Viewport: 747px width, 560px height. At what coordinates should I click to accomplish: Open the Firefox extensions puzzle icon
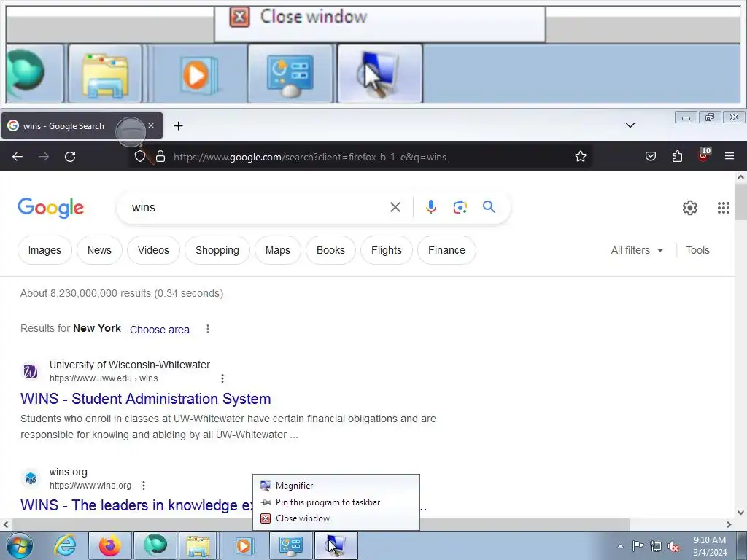click(x=677, y=156)
